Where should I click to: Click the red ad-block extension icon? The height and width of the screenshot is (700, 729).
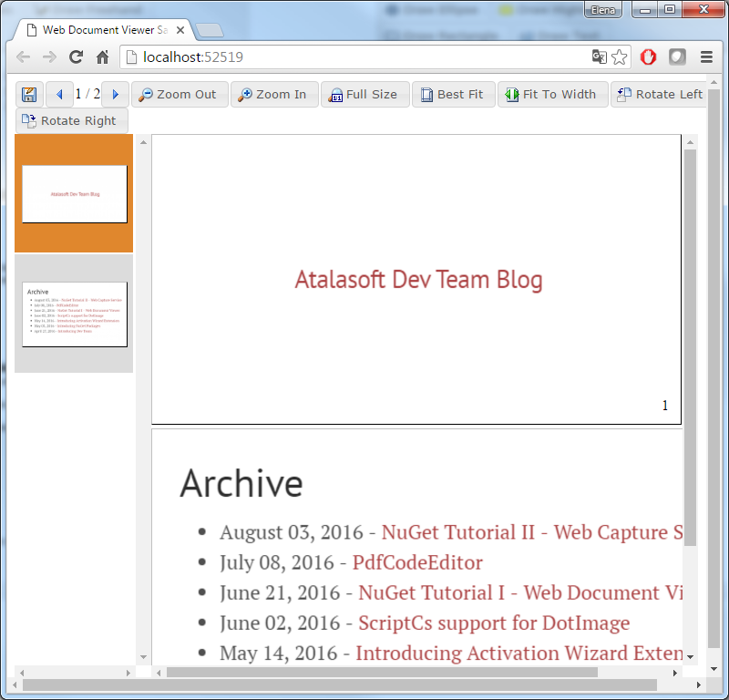click(x=648, y=57)
